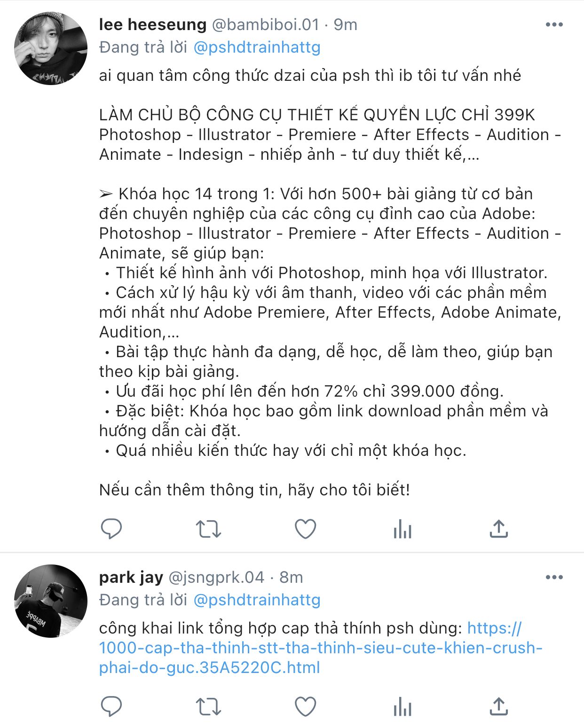Screen dimensions: 584x728
Task: Retweet lee heeseung's tweet
Action: pos(208,529)
